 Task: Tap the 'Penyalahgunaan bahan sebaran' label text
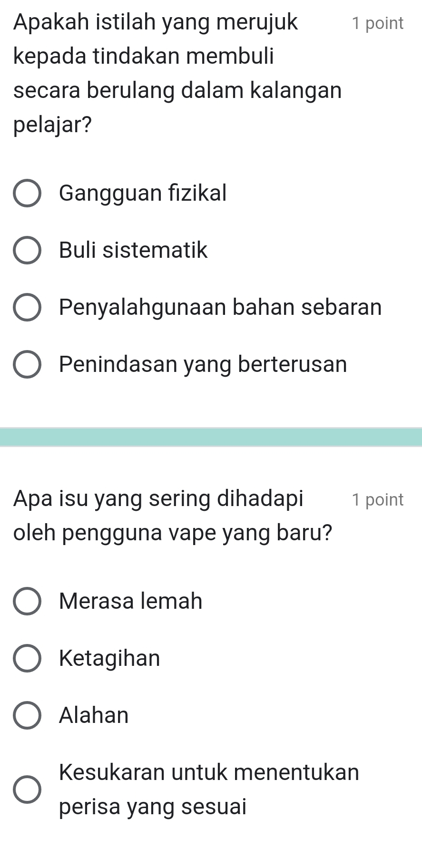point(220,307)
